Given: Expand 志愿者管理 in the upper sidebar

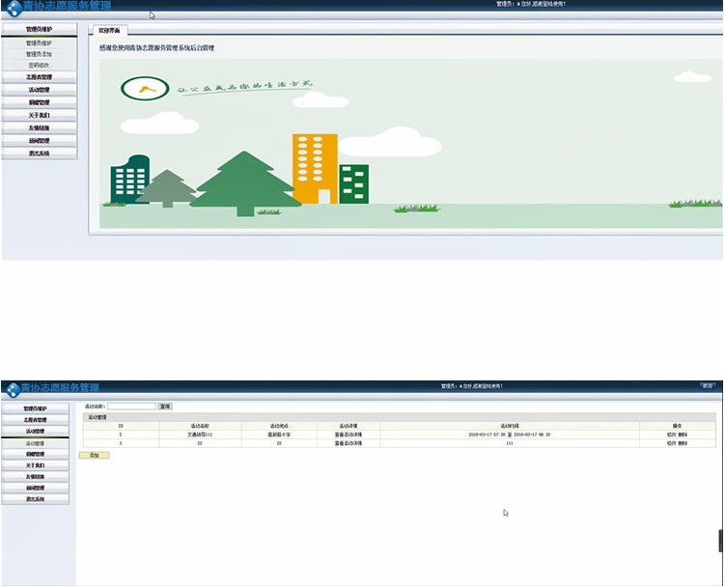Looking at the screenshot, I should [x=40, y=76].
